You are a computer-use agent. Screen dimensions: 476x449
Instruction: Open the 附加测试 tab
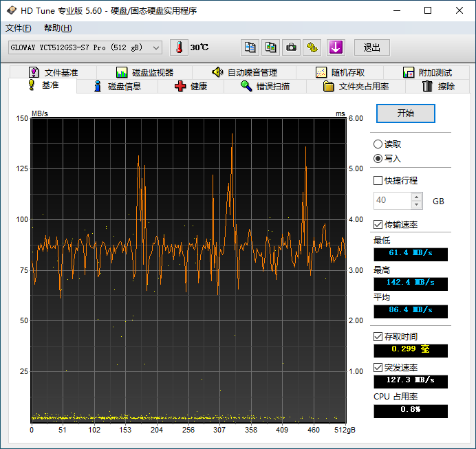pos(427,72)
